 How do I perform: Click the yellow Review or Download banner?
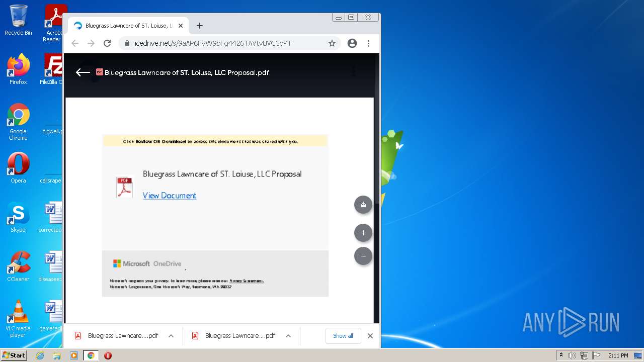pos(215,141)
